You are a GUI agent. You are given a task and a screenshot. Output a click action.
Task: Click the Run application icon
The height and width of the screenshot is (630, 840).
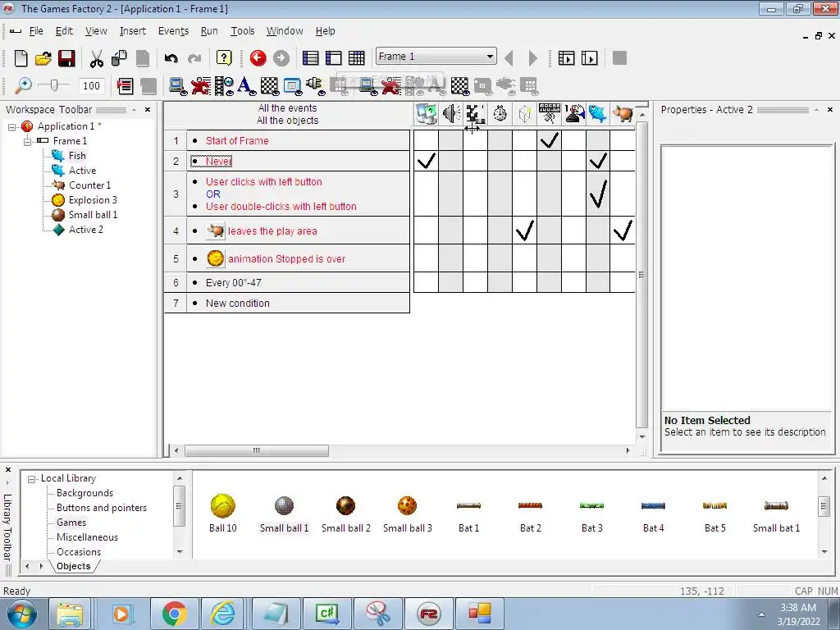(566, 58)
